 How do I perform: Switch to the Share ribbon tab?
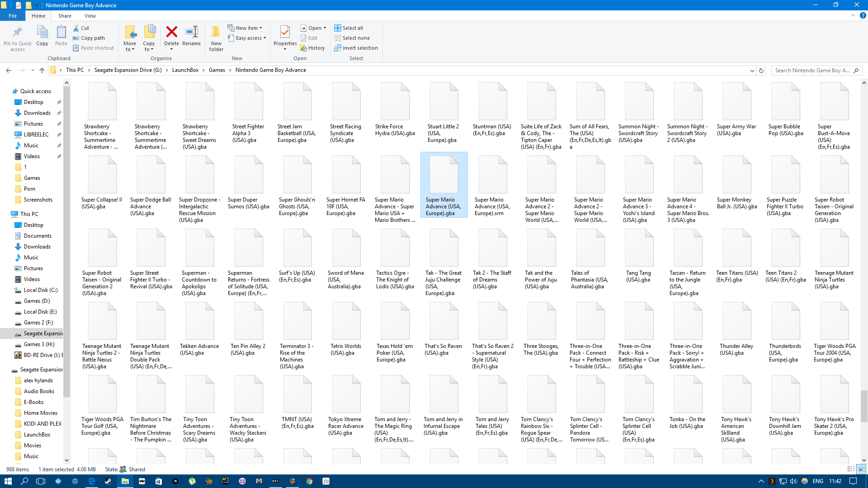(x=65, y=16)
